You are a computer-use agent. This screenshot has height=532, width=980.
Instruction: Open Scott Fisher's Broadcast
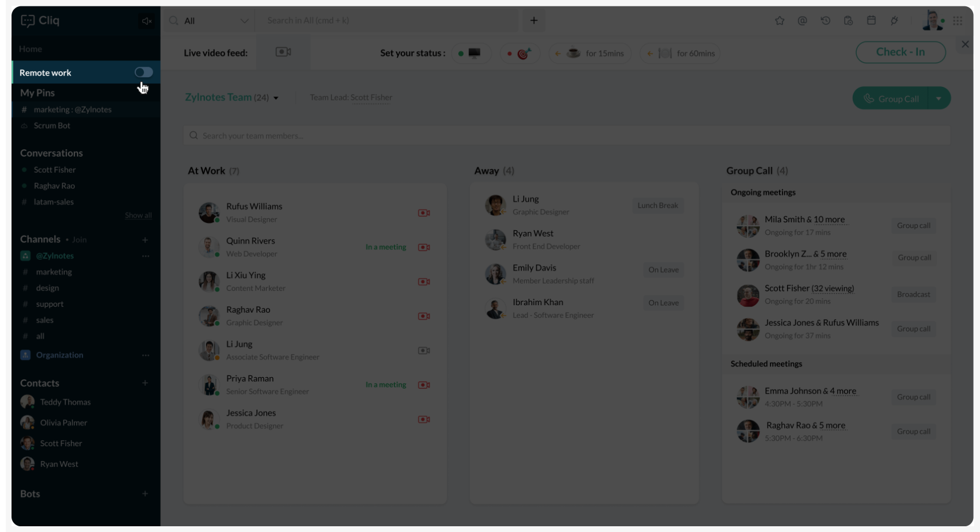click(913, 295)
